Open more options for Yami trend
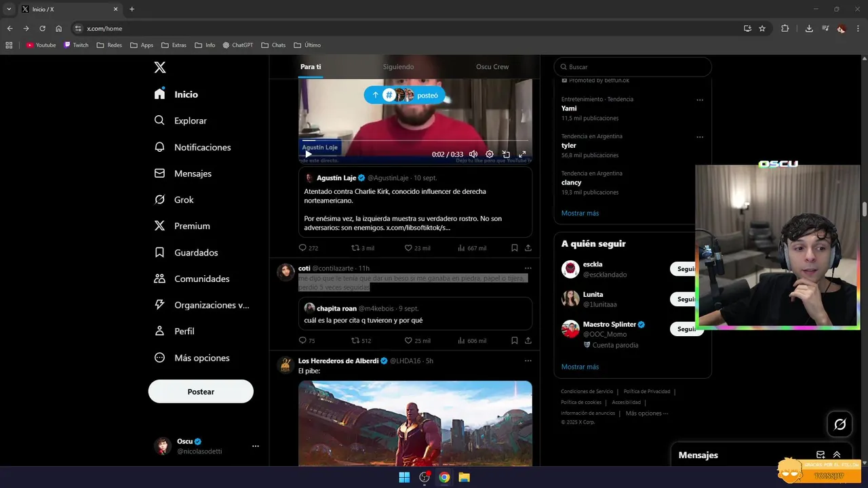Viewport: 868px width, 488px height. coord(700,100)
